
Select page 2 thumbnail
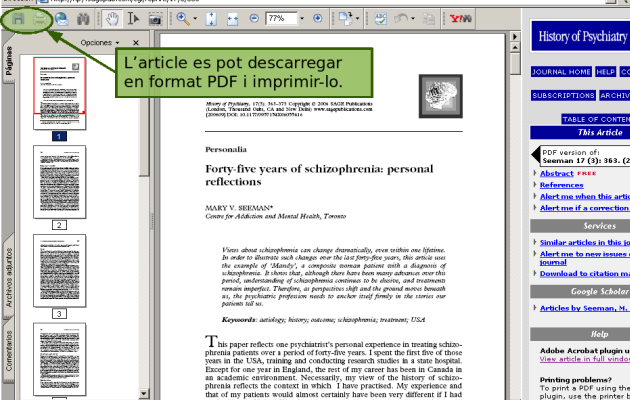pyautogui.click(x=59, y=182)
